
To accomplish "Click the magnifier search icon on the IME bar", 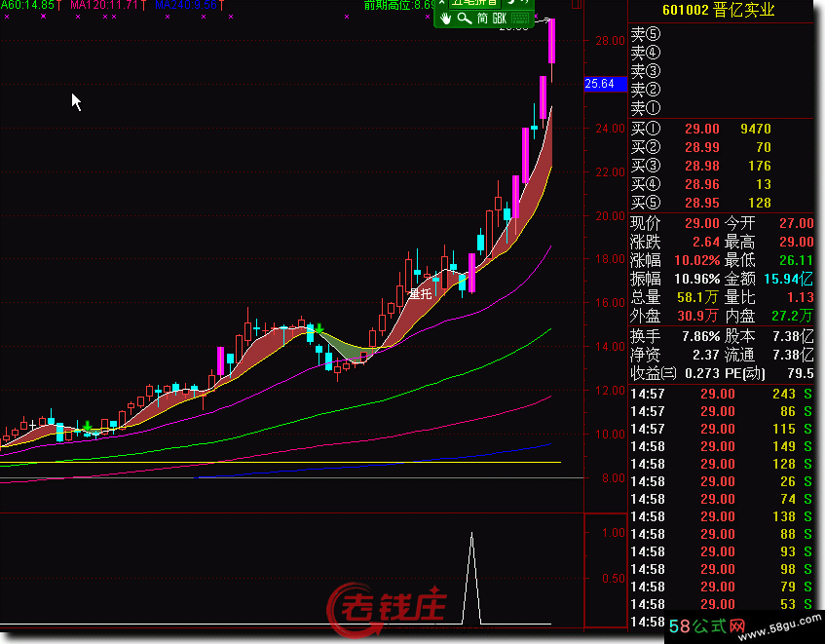I will [464, 19].
